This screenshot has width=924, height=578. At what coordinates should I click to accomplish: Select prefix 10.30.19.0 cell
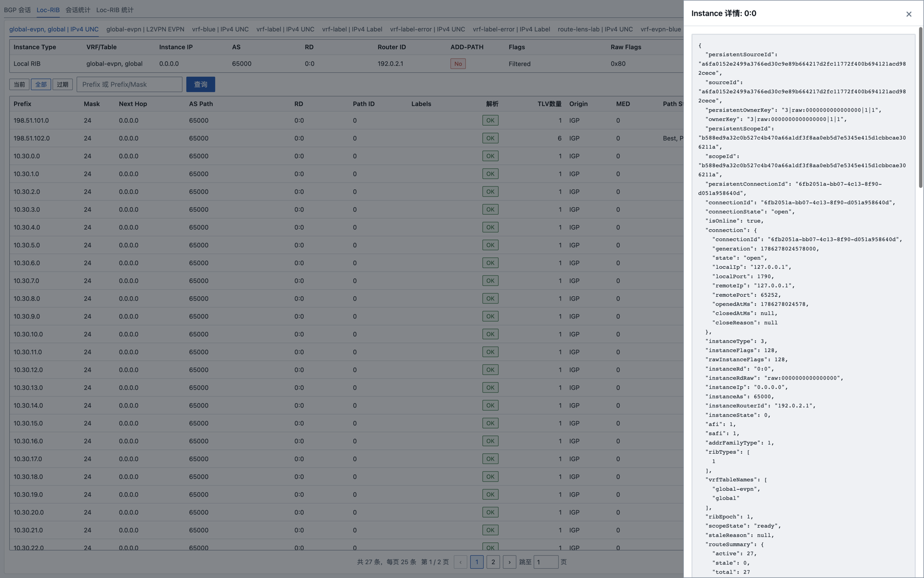click(x=28, y=495)
